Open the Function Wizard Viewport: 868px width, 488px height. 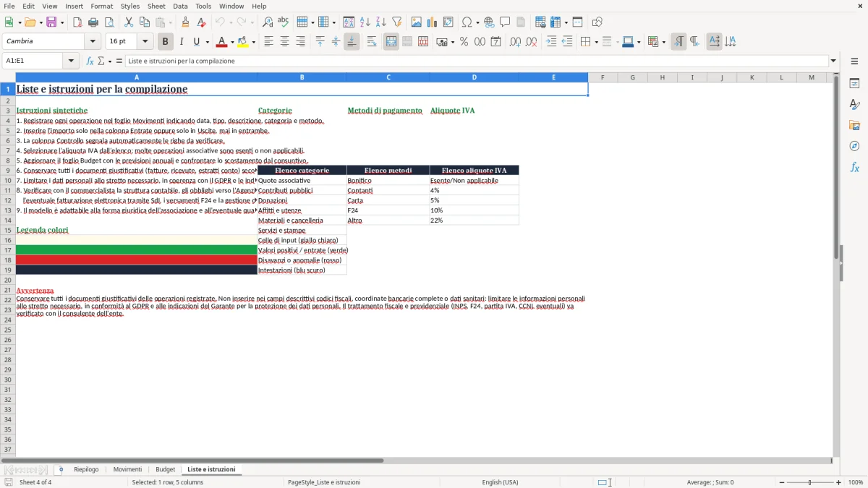coord(90,61)
